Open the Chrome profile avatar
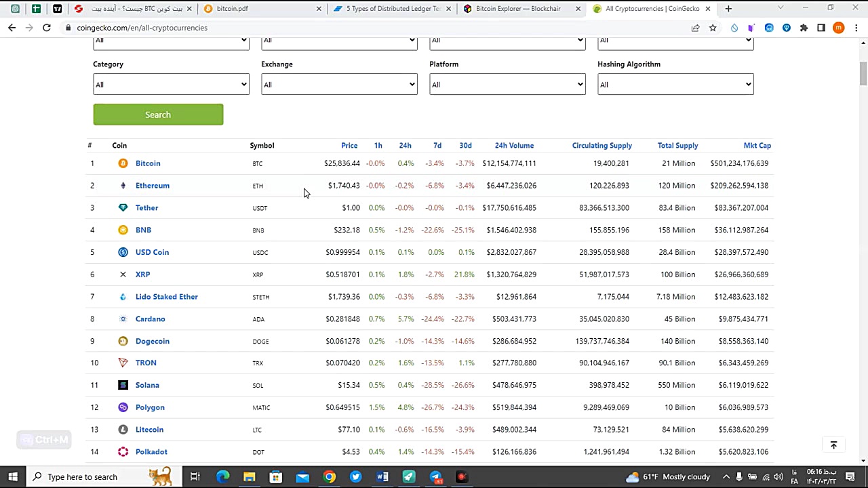Viewport: 868px width, 488px height. click(839, 28)
